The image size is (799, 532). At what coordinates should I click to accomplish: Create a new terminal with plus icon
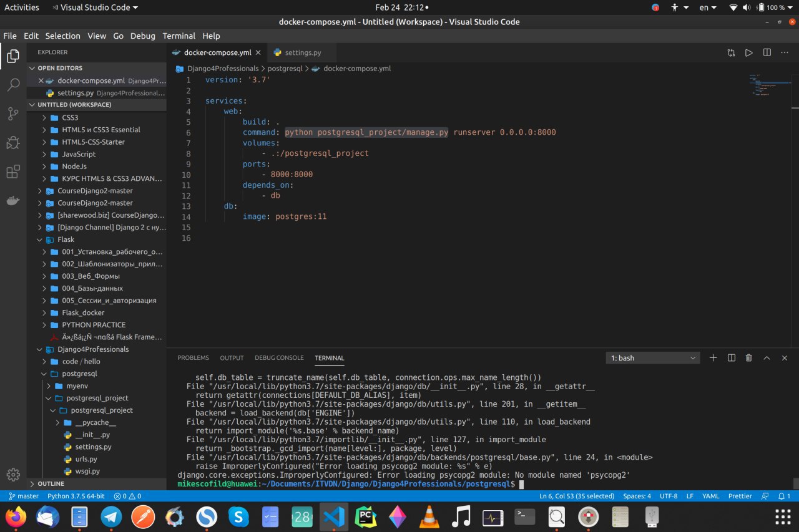pos(713,358)
